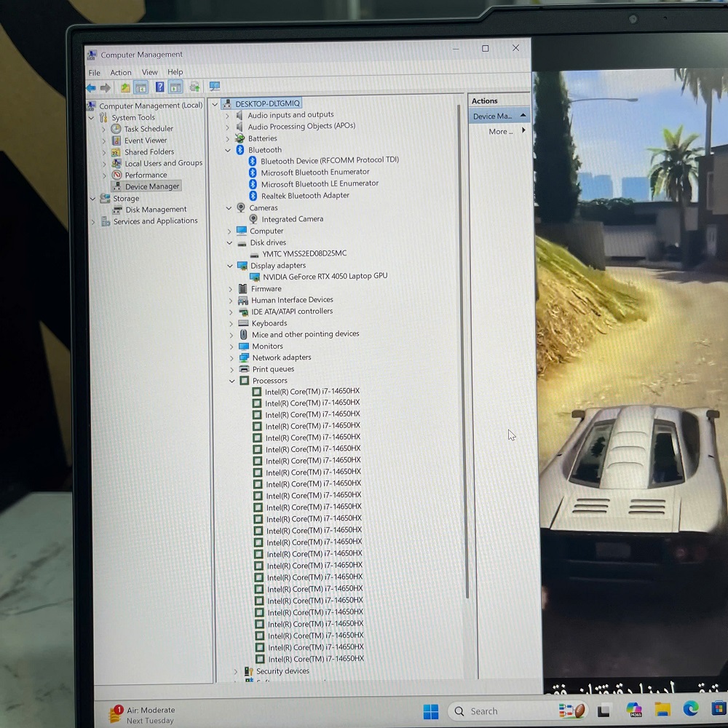Click More in the Actions pane
This screenshot has width=728, height=728.
(x=500, y=132)
